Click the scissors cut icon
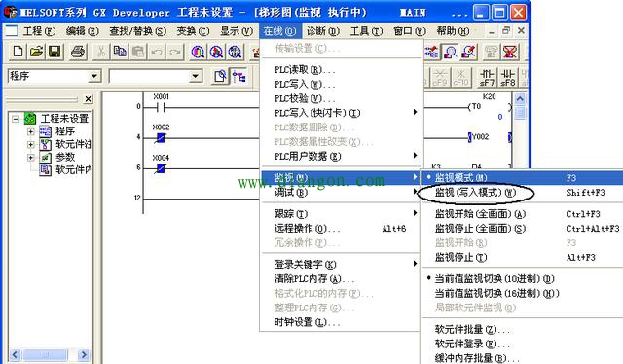The width and height of the screenshot is (623, 364). (x=101, y=52)
